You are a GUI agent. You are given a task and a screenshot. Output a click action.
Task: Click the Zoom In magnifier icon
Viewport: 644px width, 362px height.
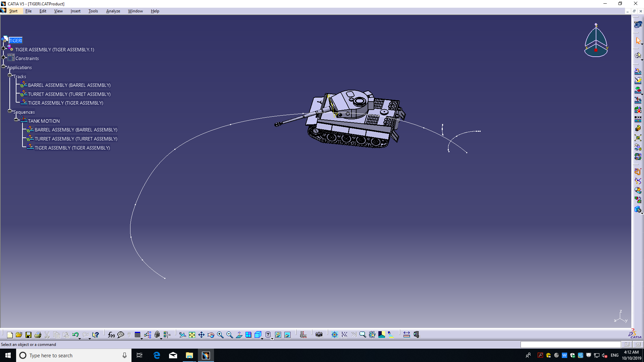pos(220,335)
